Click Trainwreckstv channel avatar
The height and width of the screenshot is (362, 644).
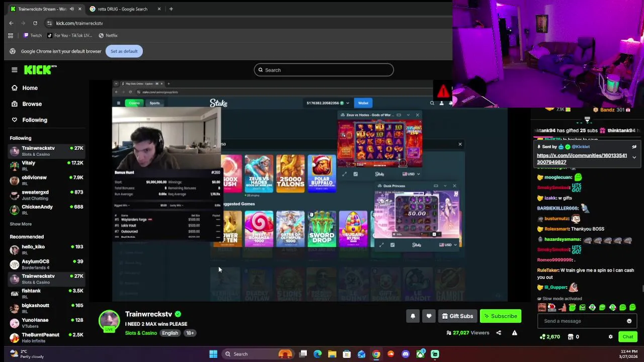click(x=109, y=321)
